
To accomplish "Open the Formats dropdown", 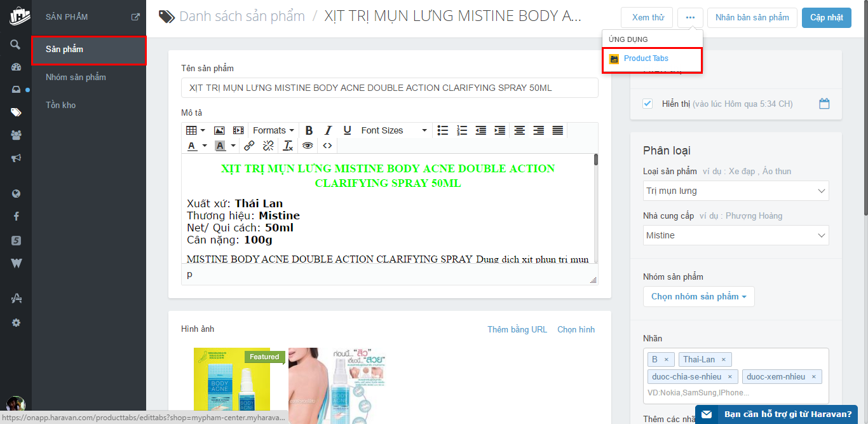I will pos(273,130).
